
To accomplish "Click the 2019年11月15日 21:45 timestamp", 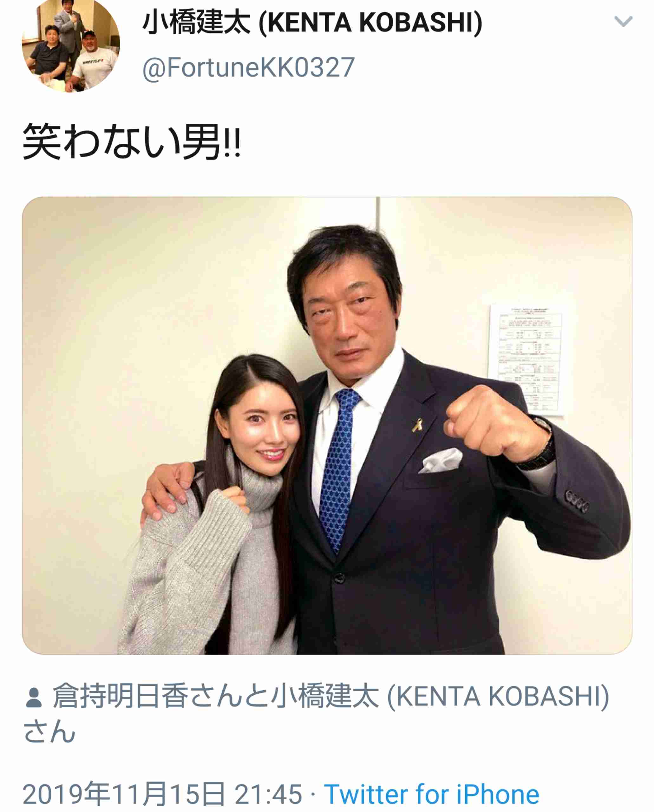I will [162, 794].
